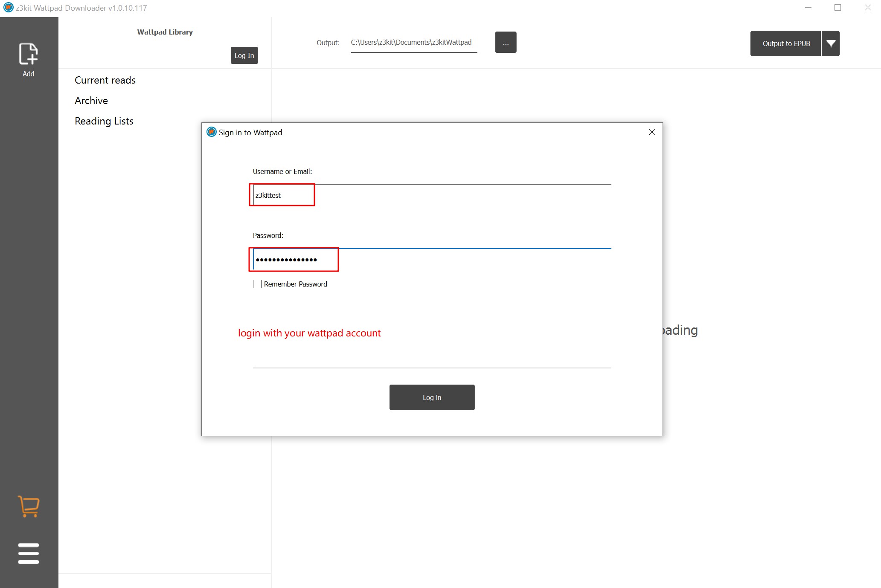This screenshot has height=588, width=881.
Task: Open Archive list
Action: coord(91,101)
